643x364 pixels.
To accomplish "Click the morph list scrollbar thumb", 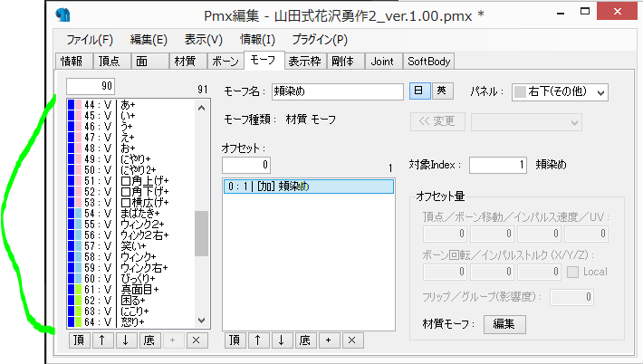I will [x=201, y=234].
